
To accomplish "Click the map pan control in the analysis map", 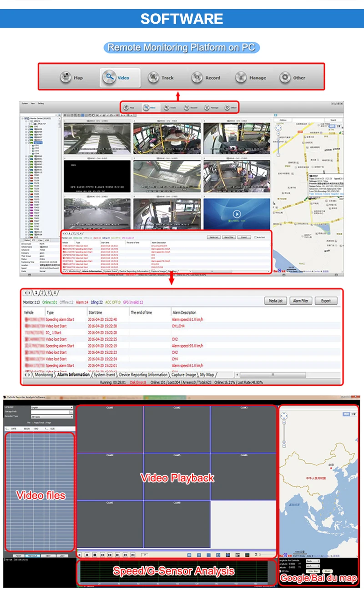I will point(284,416).
